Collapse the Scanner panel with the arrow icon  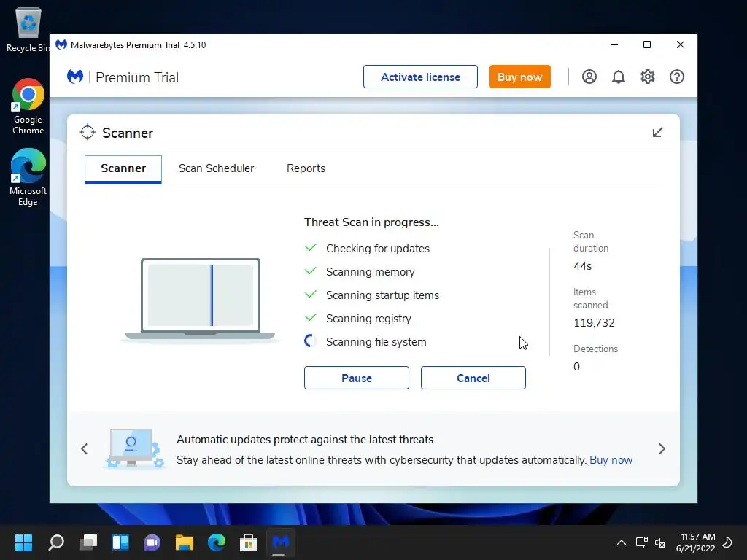click(657, 133)
